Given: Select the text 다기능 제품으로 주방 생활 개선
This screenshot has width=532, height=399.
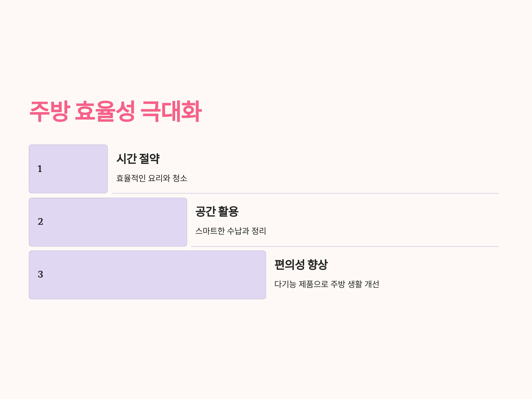Looking at the screenshot, I should point(327,284).
